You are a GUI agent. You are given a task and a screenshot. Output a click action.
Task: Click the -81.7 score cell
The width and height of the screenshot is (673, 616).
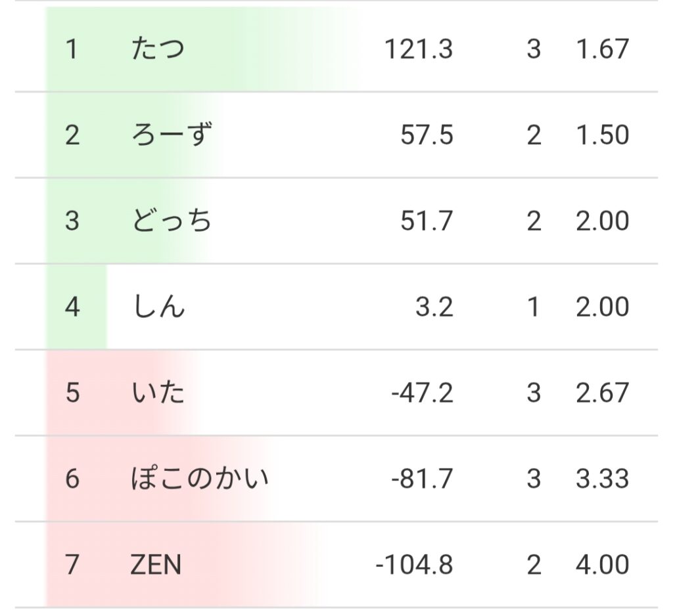422,479
